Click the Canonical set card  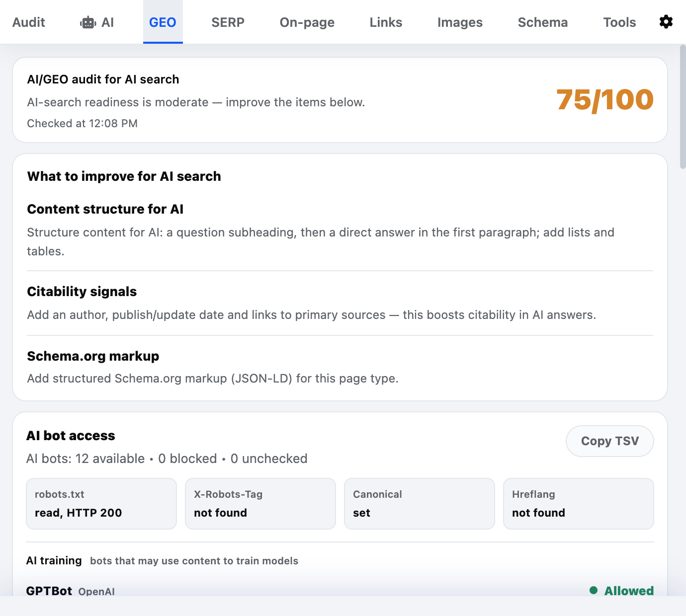(x=420, y=504)
